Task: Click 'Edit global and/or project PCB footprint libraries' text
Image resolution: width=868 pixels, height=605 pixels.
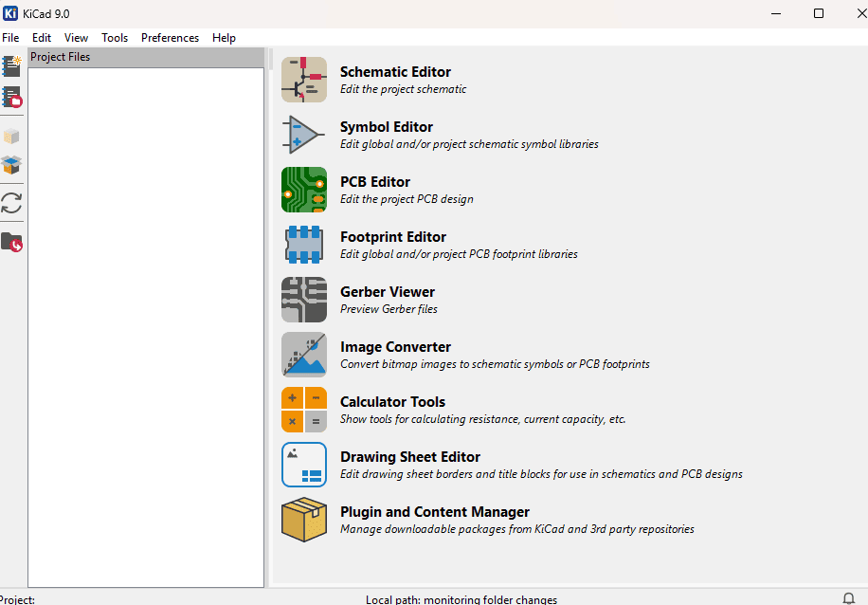Action: 459,254
